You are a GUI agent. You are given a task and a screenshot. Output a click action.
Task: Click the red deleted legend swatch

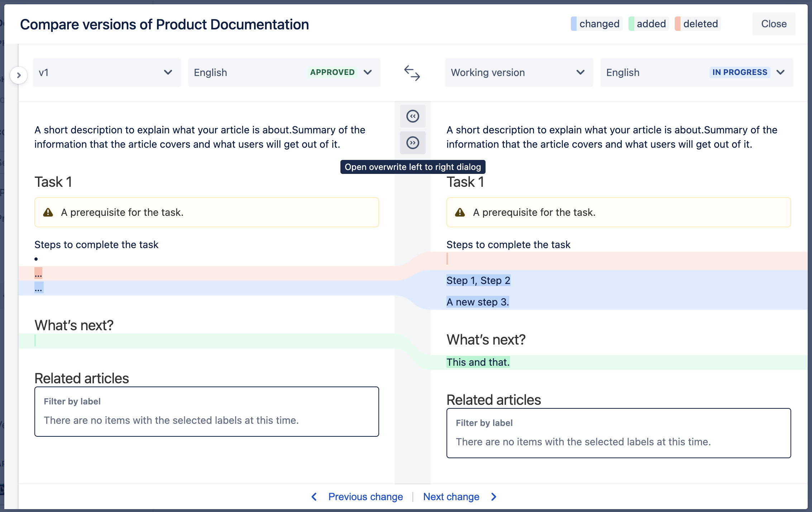pyautogui.click(x=678, y=24)
